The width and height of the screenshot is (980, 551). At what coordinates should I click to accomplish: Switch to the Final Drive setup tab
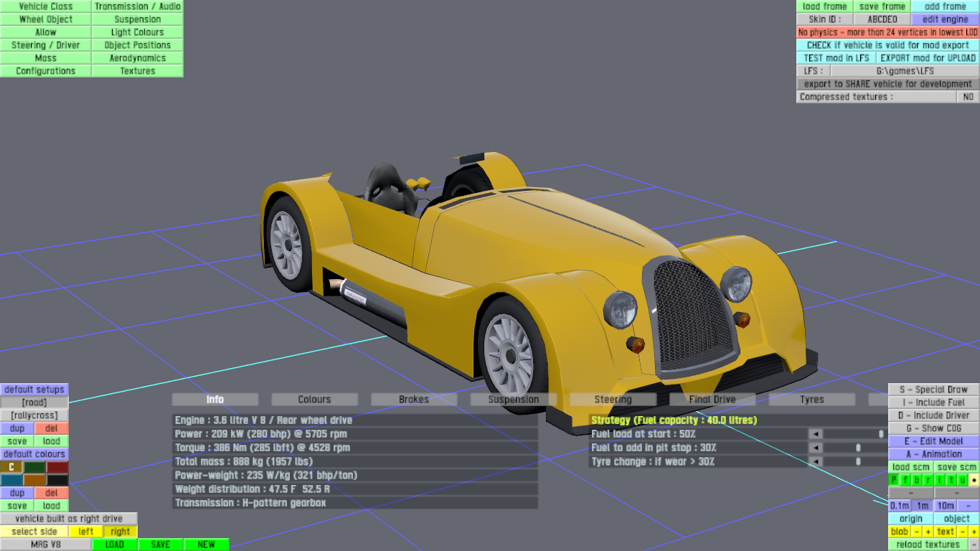tap(712, 400)
